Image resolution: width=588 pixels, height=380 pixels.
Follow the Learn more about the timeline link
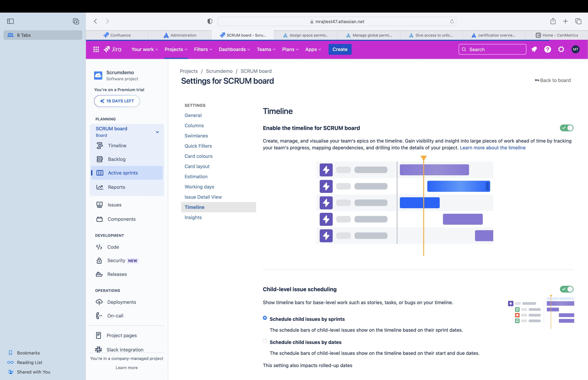coord(493,147)
